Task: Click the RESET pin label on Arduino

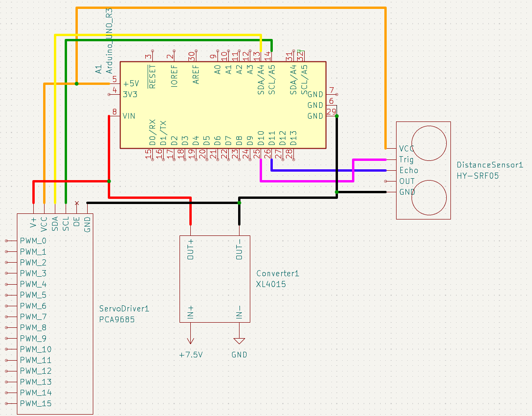Action: tap(152, 76)
